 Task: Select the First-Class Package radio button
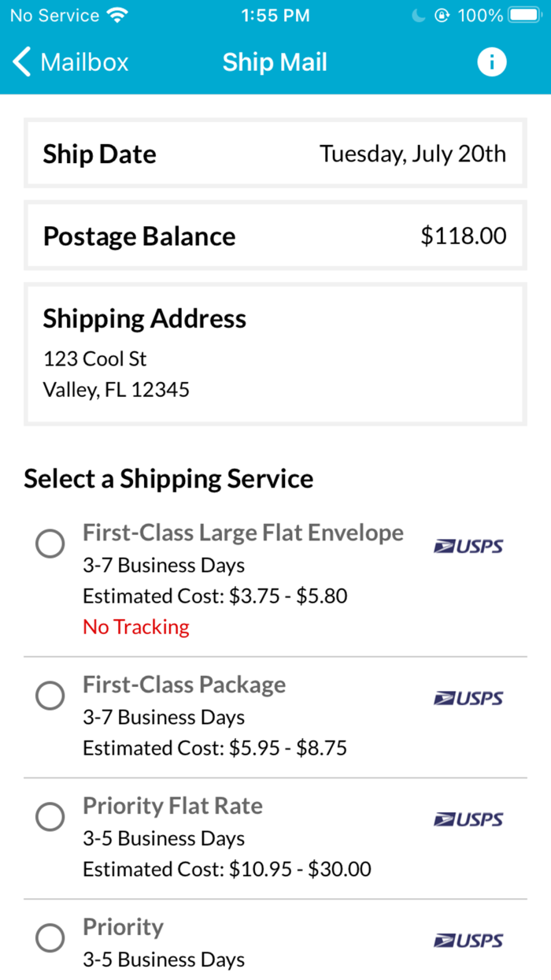click(x=50, y=696)
